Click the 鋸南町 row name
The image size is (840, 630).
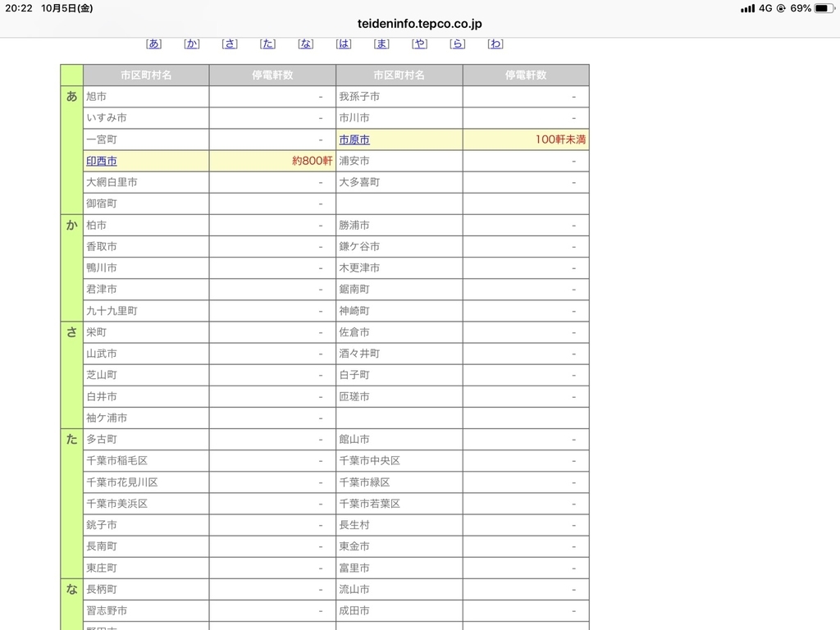point(354,290)
